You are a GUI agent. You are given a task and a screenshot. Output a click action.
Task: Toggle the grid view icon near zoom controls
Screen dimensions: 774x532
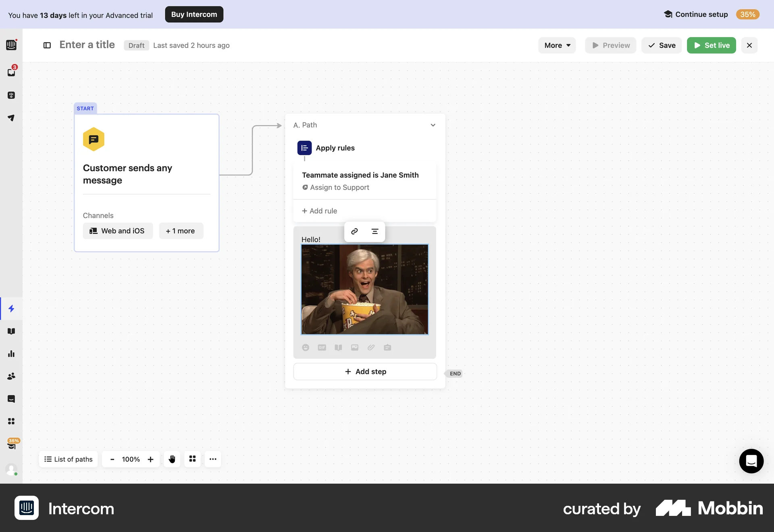192,459
